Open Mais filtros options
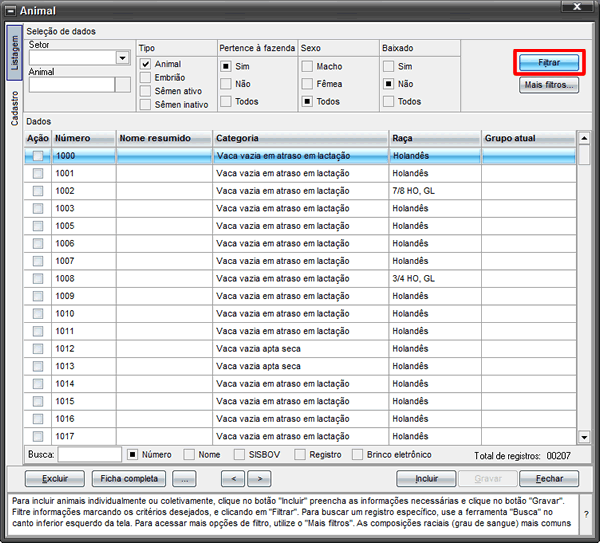 [549, 85]
